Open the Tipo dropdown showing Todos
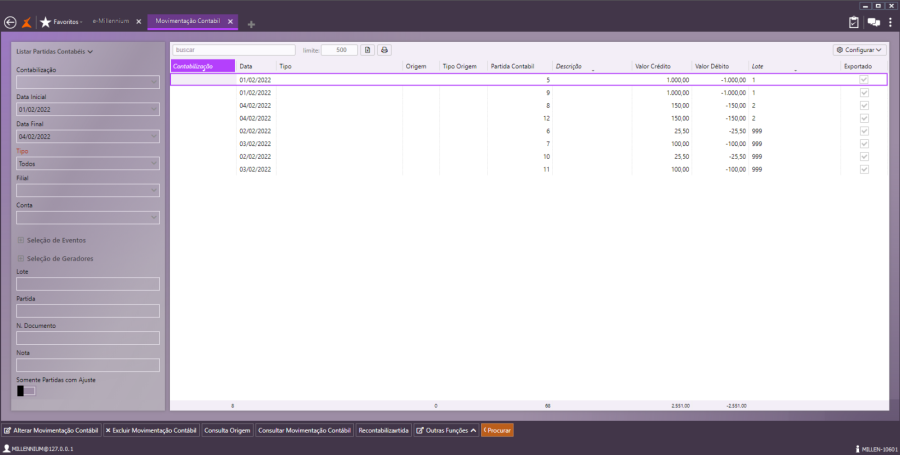Screen dimensions: 900x455 (x=88, y=164)
